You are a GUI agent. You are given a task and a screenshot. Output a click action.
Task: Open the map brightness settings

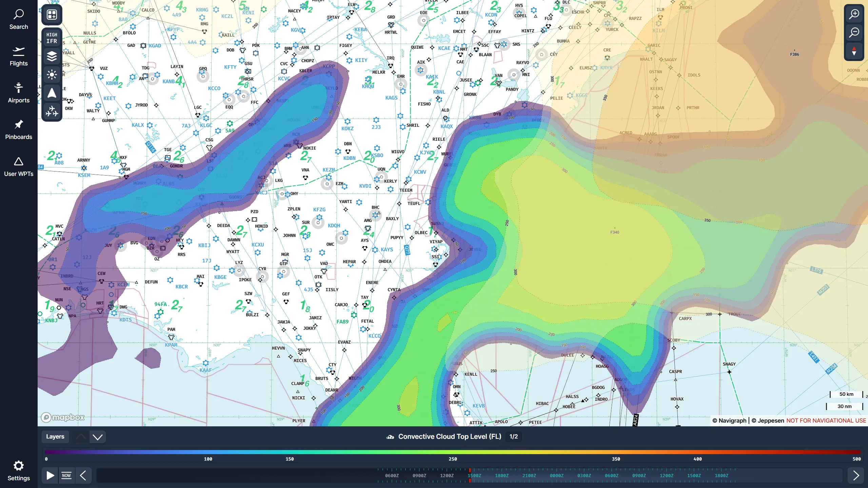point(52,75)
